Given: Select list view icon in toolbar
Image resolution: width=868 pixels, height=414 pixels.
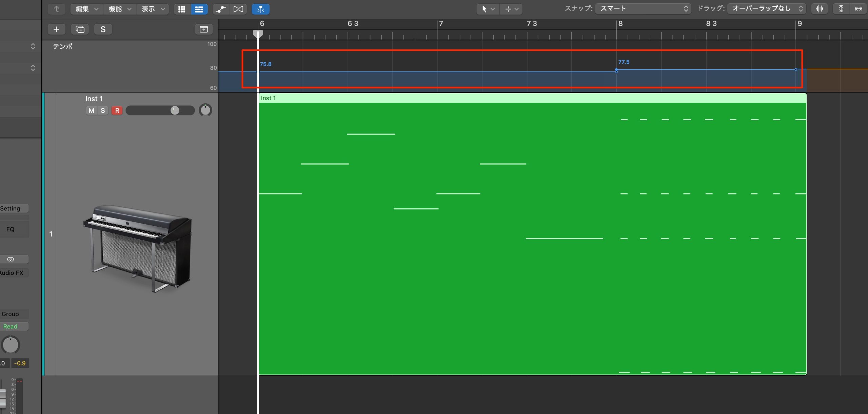Looking at the screenshot, I should click(199, 9).
